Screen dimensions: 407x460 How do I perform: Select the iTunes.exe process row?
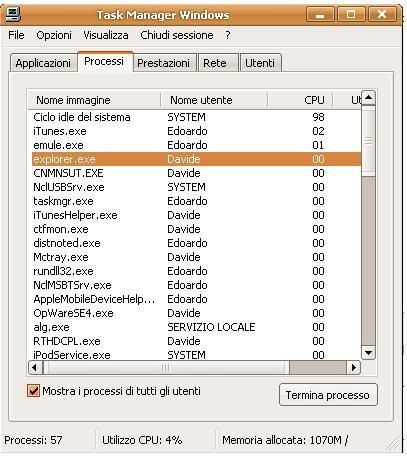coord(196,131)
